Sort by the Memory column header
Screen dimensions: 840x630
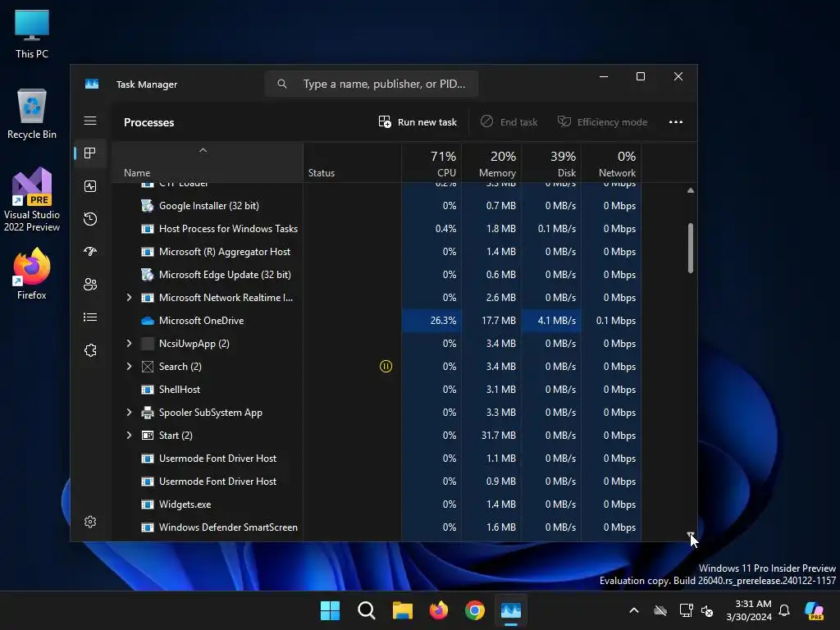pos(491,163)
